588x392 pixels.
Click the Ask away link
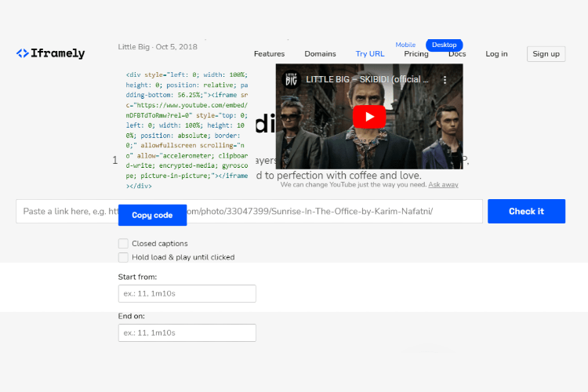443,184
